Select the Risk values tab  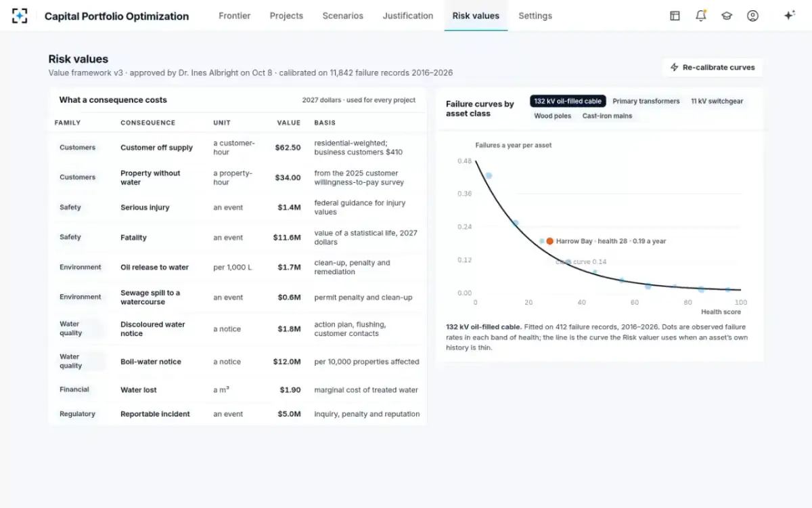click(x=476, y=16)
